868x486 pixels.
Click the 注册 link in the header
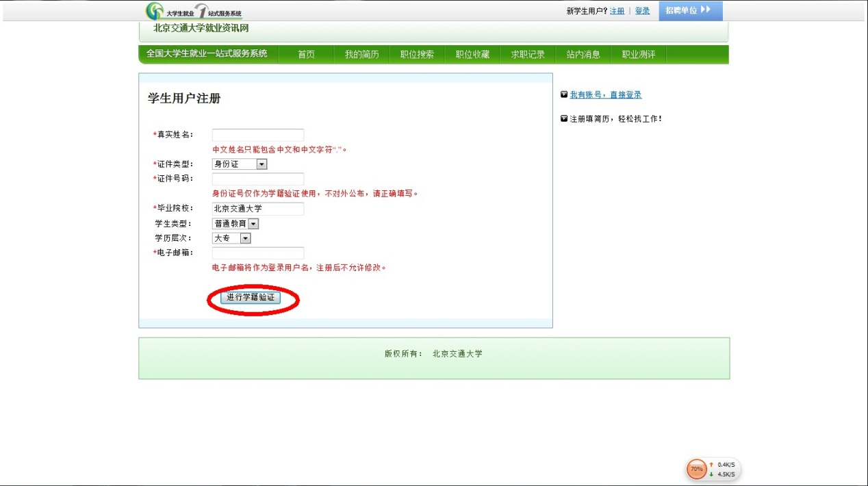617,11
